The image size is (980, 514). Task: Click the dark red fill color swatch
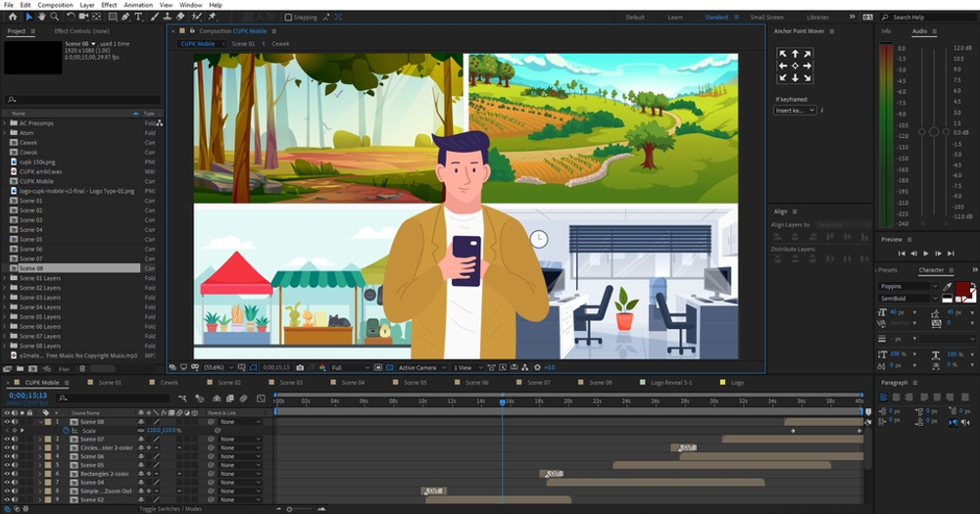962,289
